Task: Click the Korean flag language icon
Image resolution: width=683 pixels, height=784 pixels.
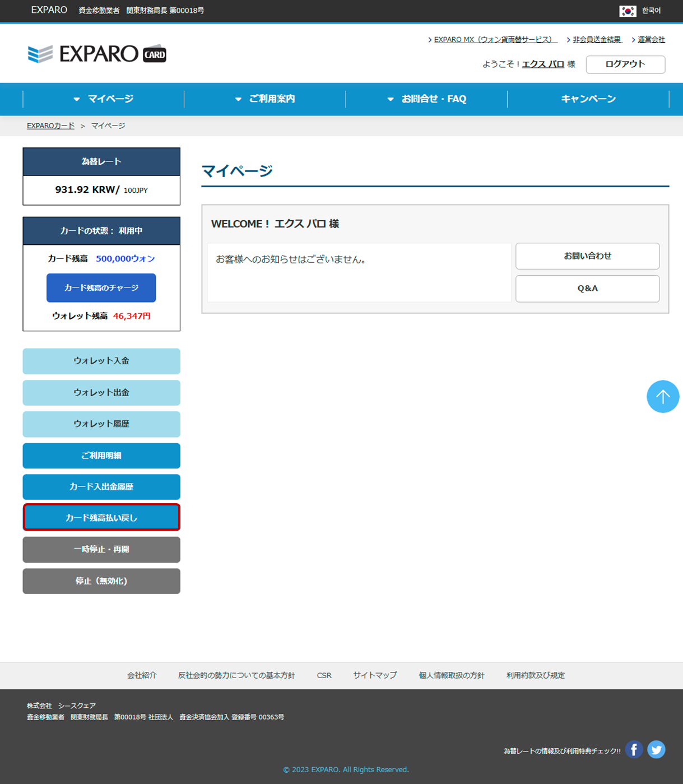Action: point(628,11)
